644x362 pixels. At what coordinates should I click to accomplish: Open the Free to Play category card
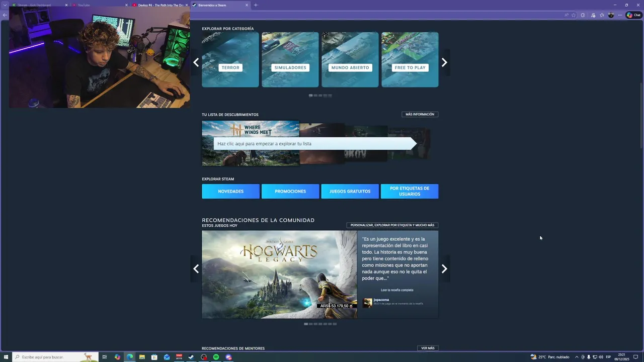(410, 60)
